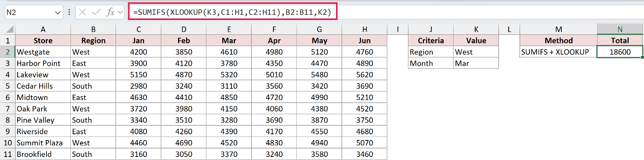Click the Store header cell

coord(43,41)
